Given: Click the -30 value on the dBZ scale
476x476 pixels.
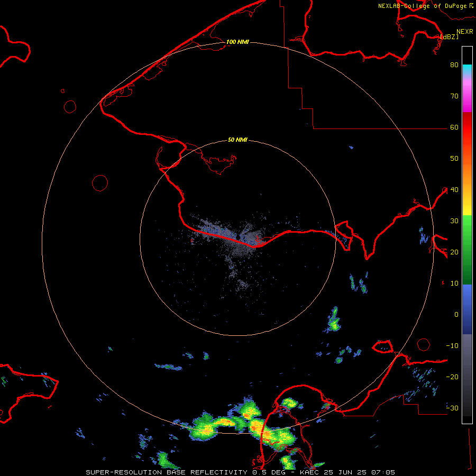Looking at the screenshot, I should 452,408.
